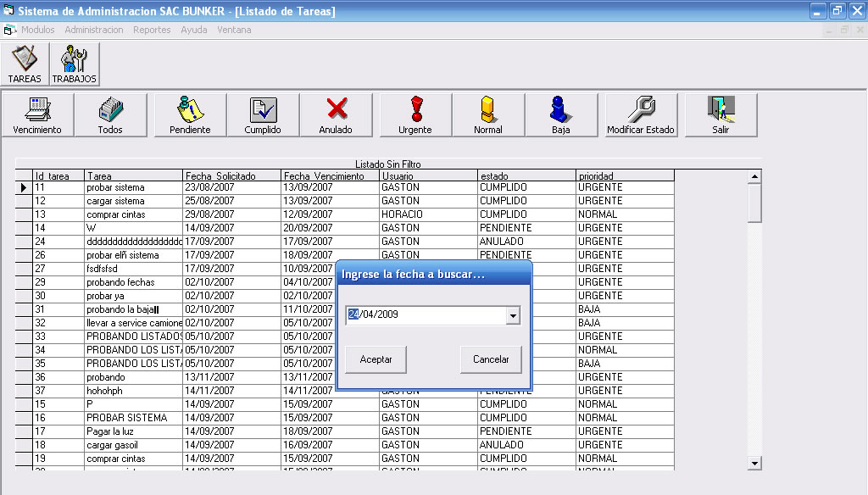Open the TAREAS module icon
The height and width of the screenshot is (495, 868).
pos(25,64)
